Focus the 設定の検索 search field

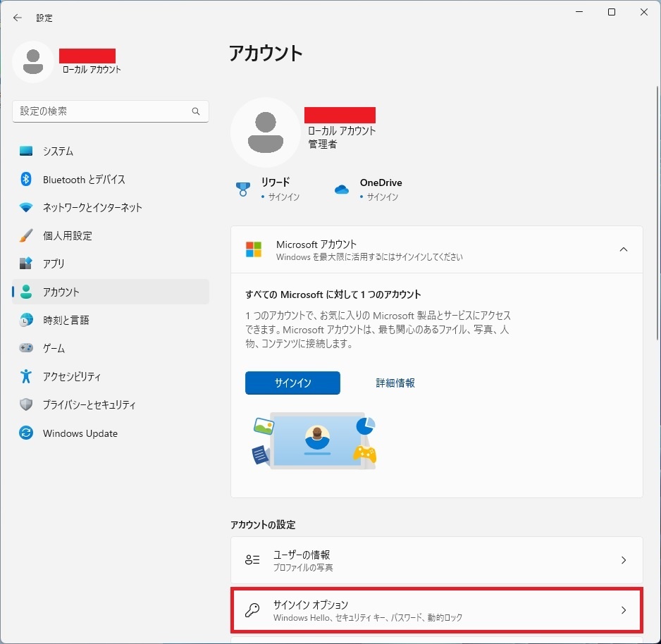click(111, 111)
